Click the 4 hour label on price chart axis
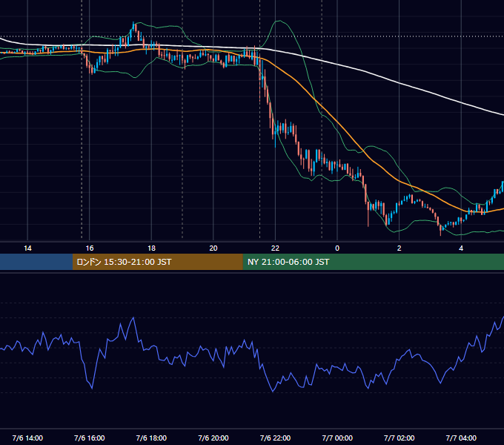This screenshot has width=504, height=445. click(461, 248)
